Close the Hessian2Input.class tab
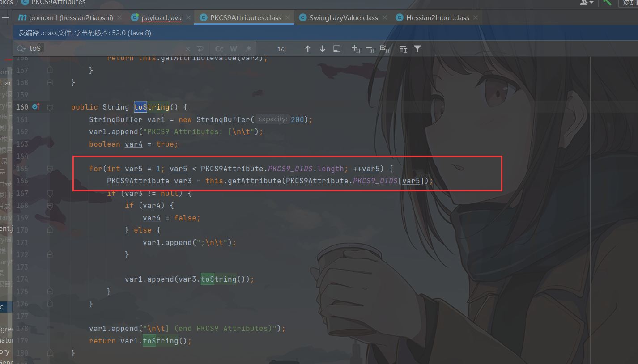Viewport: 638px width, 364px height. point(475,18)
